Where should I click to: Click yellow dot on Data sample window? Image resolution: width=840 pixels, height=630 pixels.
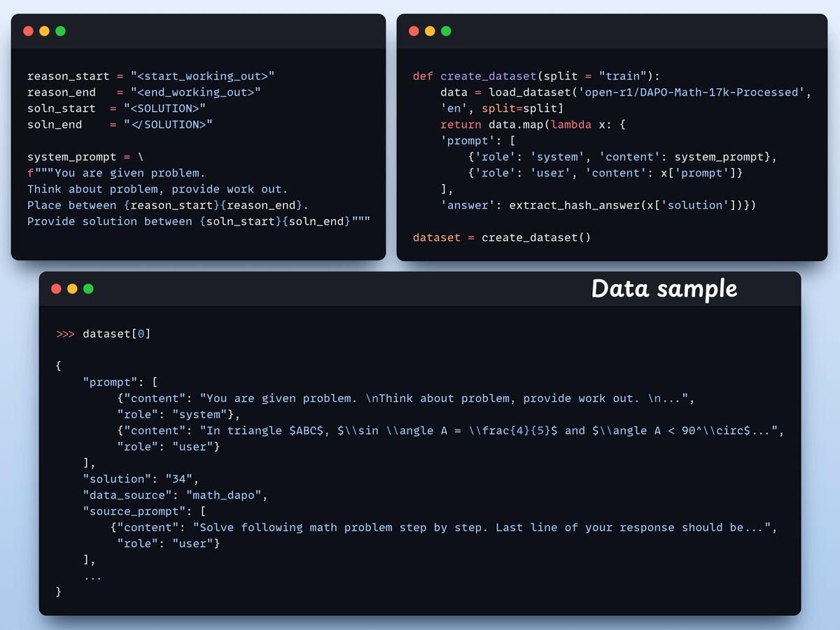(72, 288)
